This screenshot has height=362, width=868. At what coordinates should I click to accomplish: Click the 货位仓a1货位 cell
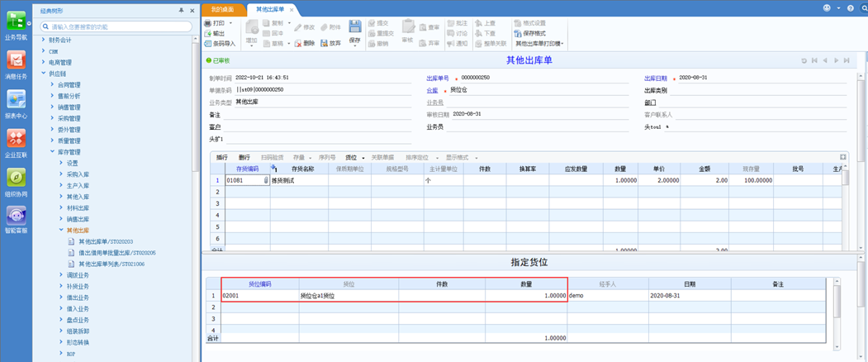[x=349, y=296]
